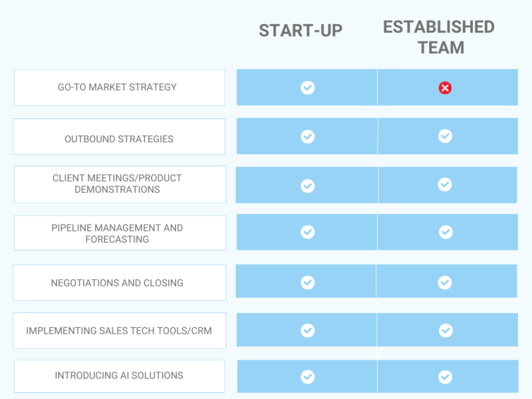Click the Go-To Market Strategy label box
The width and height of the screenshot is (532, 399).
(120, 87)
